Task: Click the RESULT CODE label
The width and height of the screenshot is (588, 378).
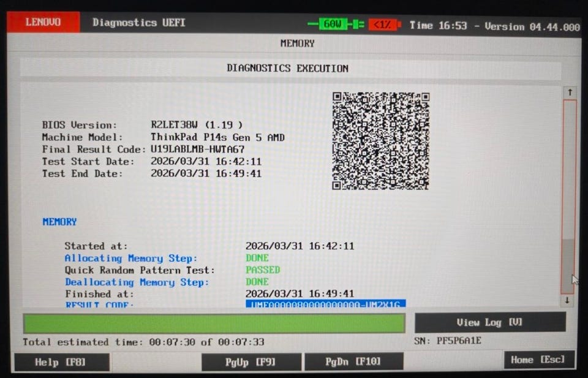Action: (x=99, y=304)
